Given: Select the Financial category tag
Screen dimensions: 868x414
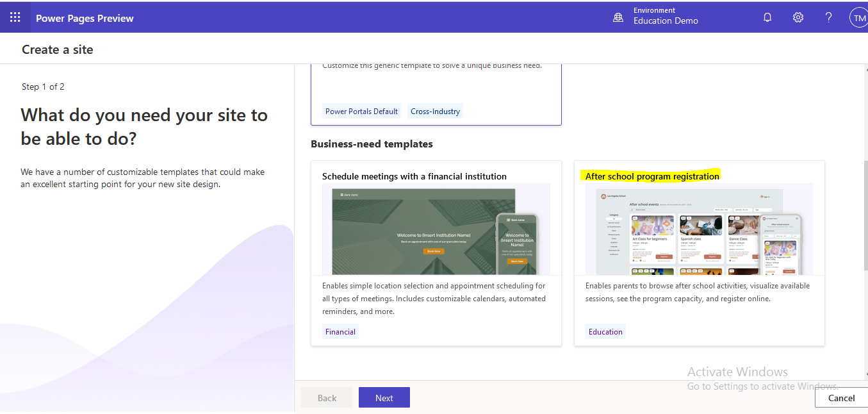Looking at the screenshot, I should pyautogui.click(x=340, y=331).
